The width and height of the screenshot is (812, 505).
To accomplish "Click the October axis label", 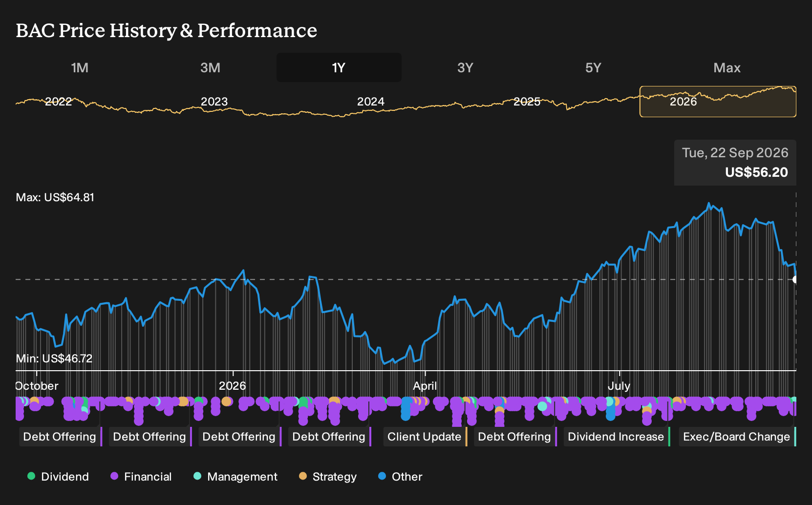I will pos(37,386).
